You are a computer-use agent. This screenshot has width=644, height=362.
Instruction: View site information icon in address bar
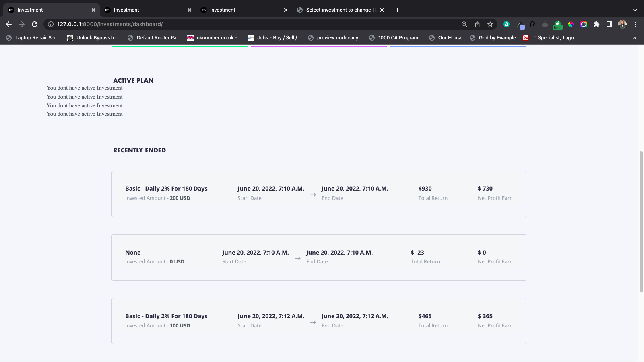(x=51, y=24)
